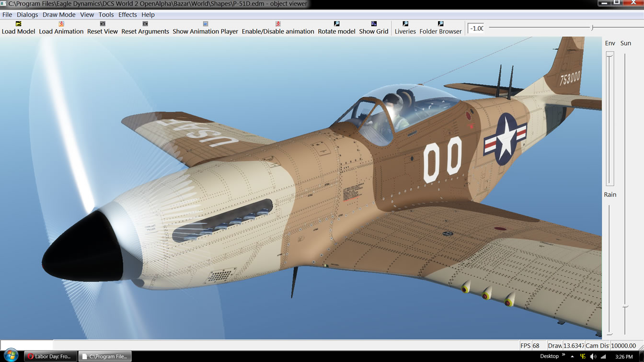Expand the Draw Mode menu
The image size is (644, 362).
point(59,15)
